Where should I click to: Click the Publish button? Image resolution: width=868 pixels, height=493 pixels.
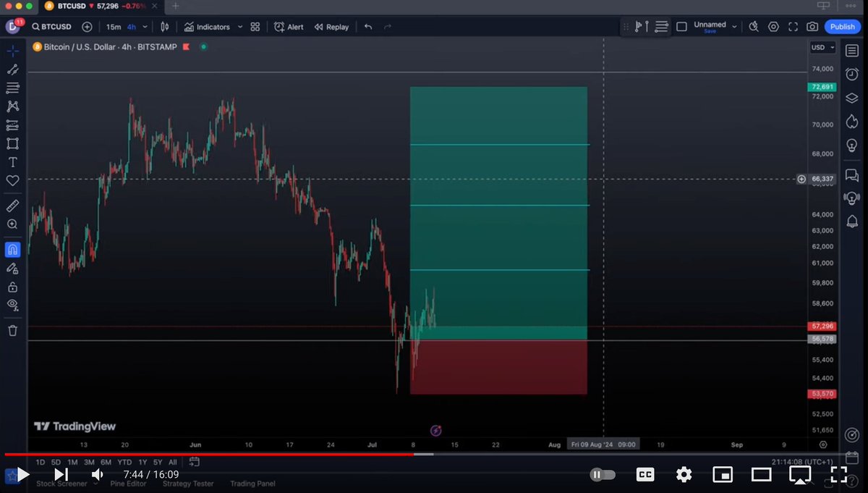click(842, 27)
